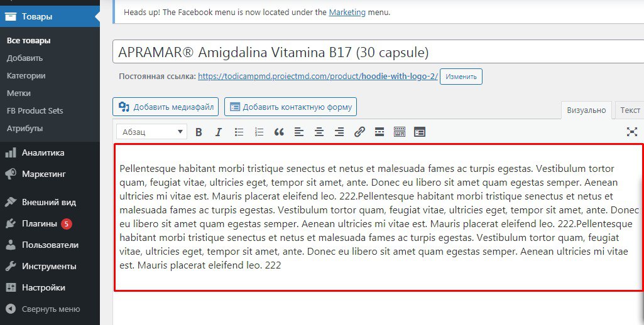The image size is (644, 325).
Task: Open the Маркетинг menu
Action: tap(50, 174)
